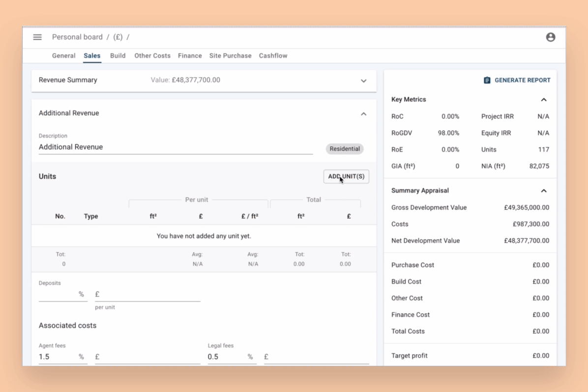This screenshot has width=588, height=392.
Task: Click the RoC metric label
Action: (x=397, y=116)
